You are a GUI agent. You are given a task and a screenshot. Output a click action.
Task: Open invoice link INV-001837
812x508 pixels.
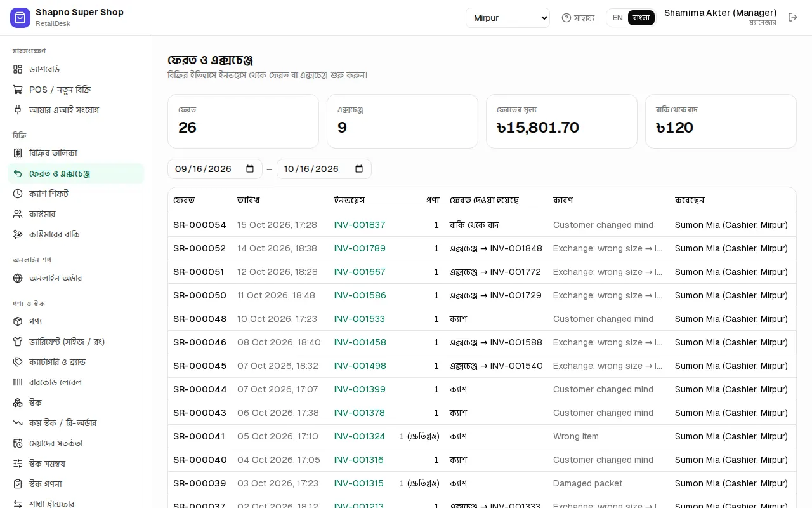360,225
